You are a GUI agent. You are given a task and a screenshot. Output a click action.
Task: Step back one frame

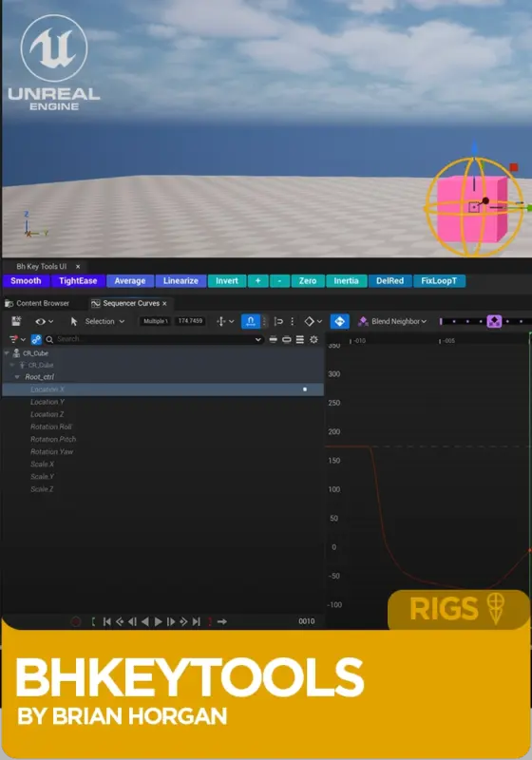pyautogui.click(x=132, y=622)
